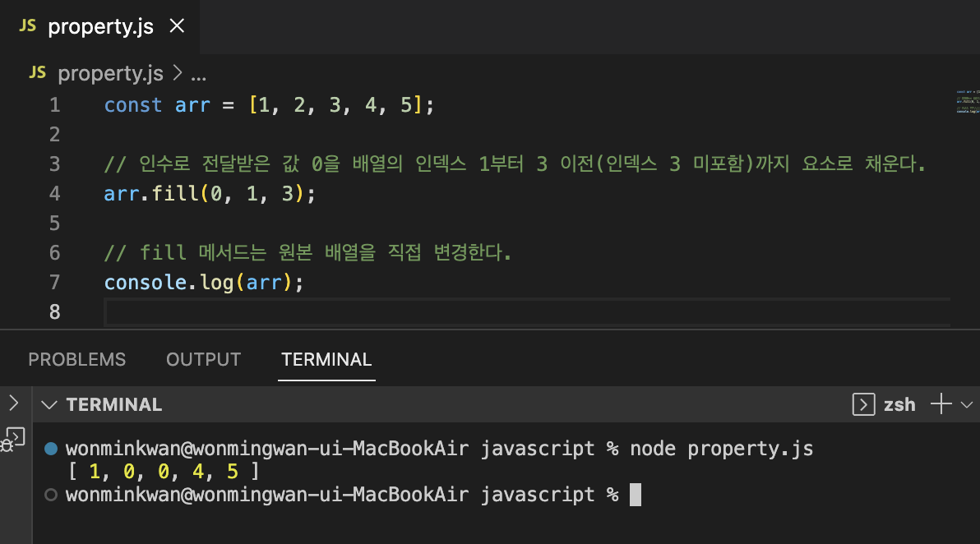Click line number 7 in gutter
980x544 pixels.
point(55,283)
